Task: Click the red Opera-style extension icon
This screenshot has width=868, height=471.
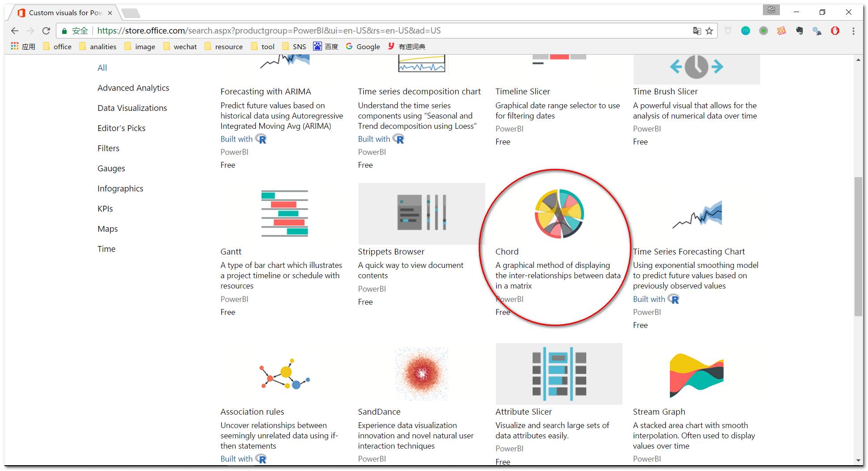Action: pyautogui.click(x=835, y=31)
